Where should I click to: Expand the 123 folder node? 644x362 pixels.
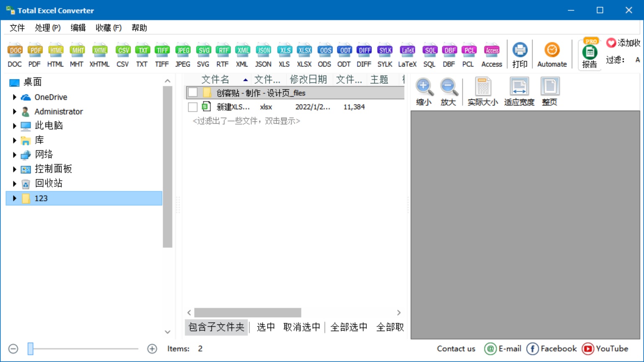click(x=15, y=198)
